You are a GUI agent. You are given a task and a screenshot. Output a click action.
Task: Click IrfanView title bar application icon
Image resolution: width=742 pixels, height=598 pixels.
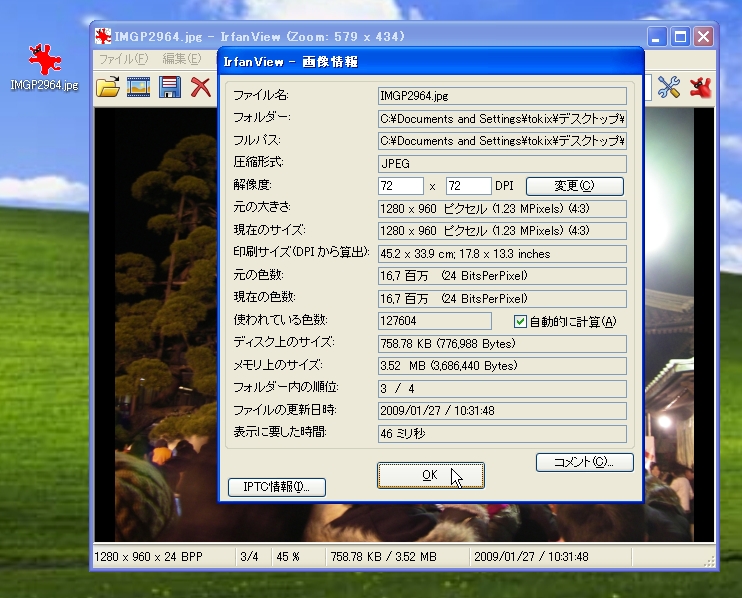point(103,36)
